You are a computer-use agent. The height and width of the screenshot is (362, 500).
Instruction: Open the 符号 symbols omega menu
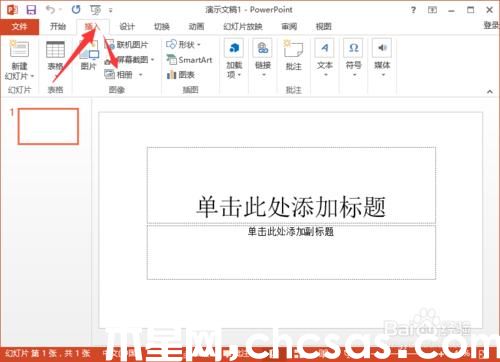coord(353,58)
